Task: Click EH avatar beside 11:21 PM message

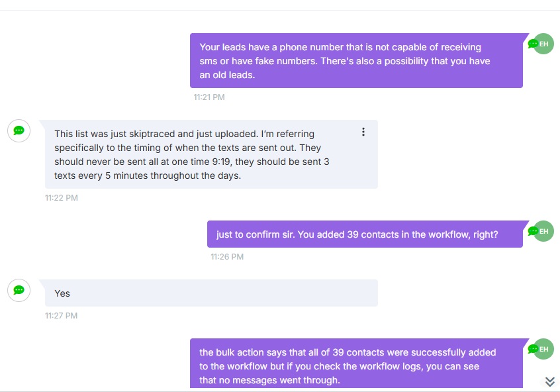Action: pyautogui.click(x=543, y=44)
